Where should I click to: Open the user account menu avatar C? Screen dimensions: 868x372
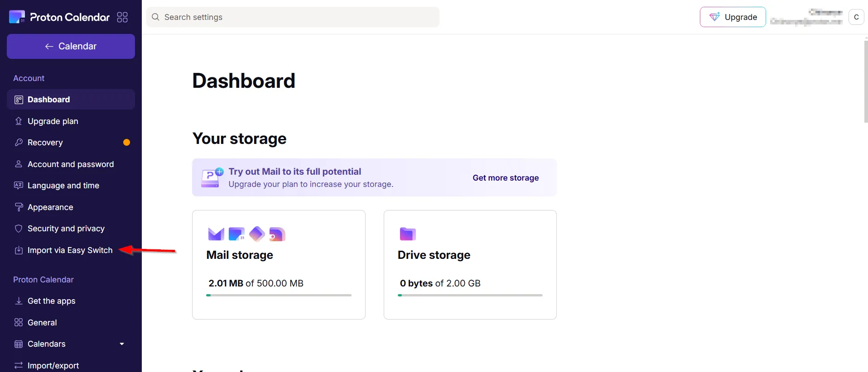[x=856, y=17]
